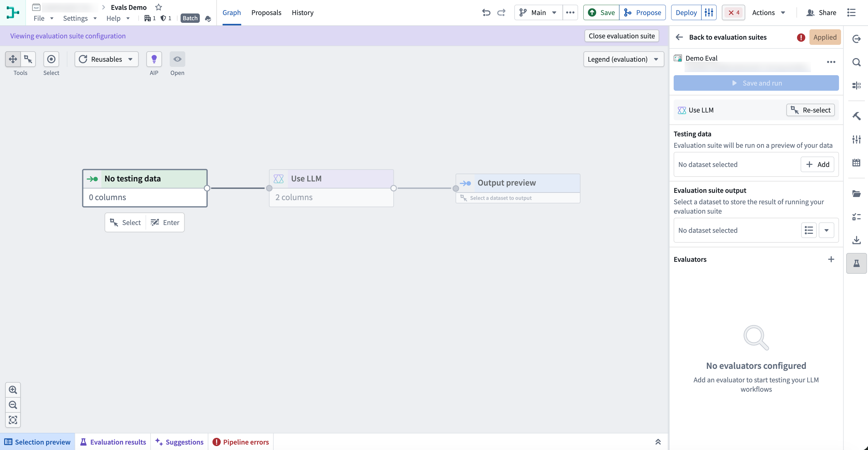Viewport: 868px width, 450px height.
Task: Open the folder icon in right sidebar
Action: pyautogui.click(x=856, y=193)
